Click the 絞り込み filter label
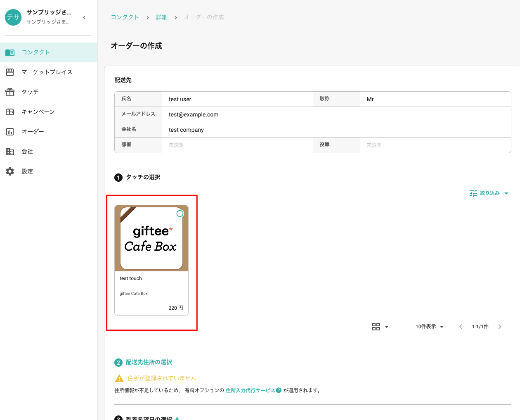 (x=490, y=193)
